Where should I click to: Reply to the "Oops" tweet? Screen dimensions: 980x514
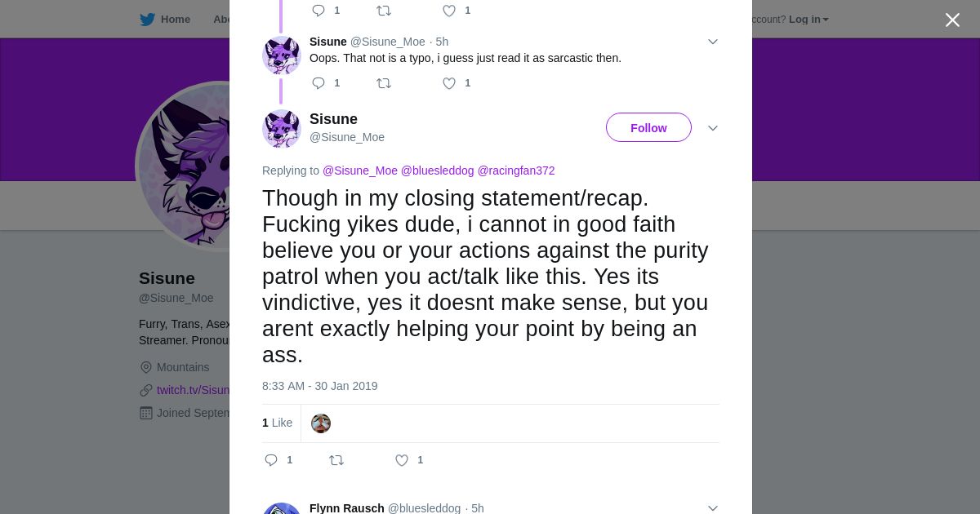(319, 83)
